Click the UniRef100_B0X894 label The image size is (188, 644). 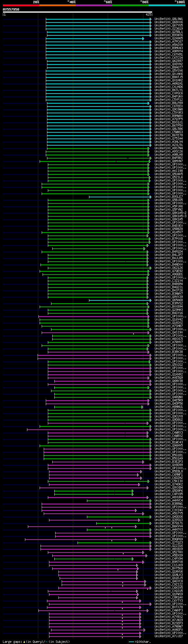pyautogui.click(x=169, y=307)
